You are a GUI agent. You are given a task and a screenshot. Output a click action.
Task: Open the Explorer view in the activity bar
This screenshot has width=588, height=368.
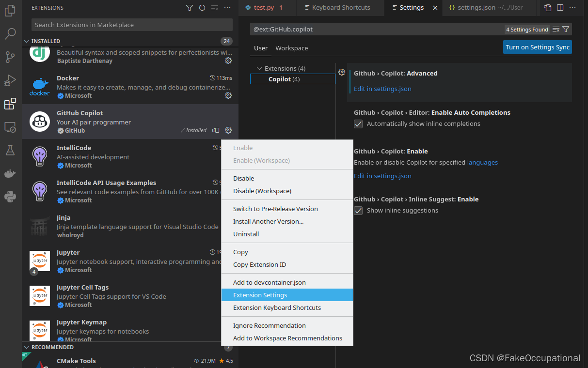11,11
